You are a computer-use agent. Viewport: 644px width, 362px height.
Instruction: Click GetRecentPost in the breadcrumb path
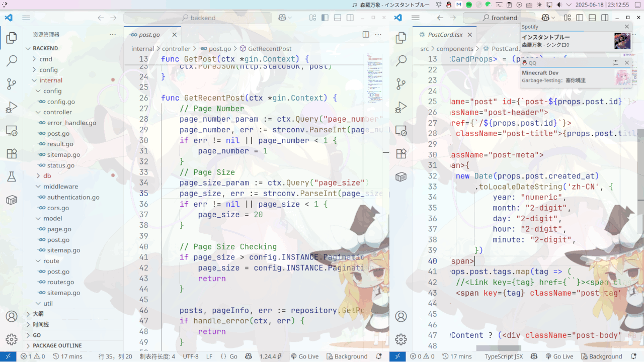(269, 49)
